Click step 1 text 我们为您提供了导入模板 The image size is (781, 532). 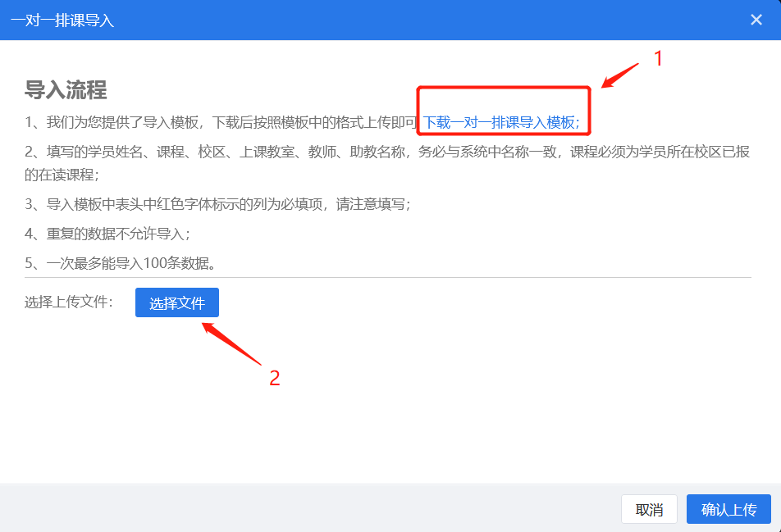(x=222, y=122)
